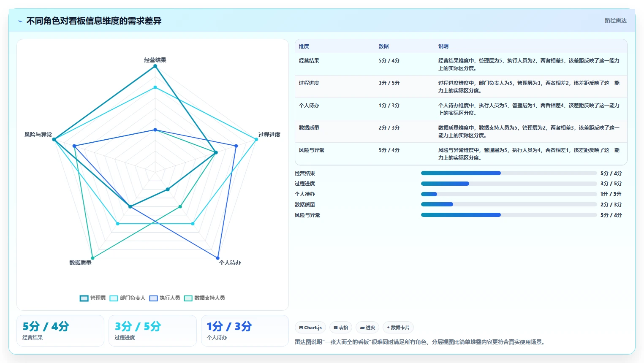Click the 过程进度 axis label on the radar chart
The width and height of the screenshot is (644, 363).
coord(269,135)
